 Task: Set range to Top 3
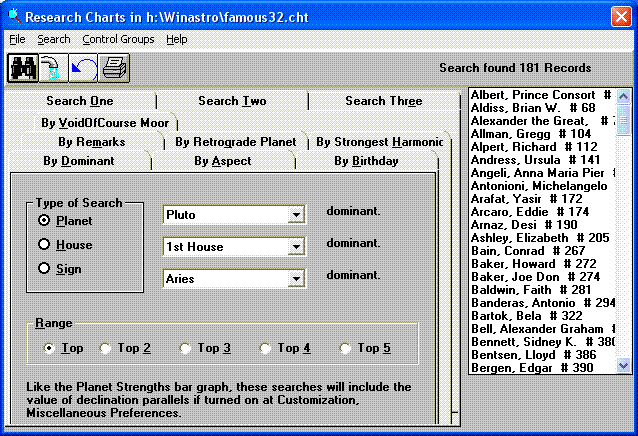(185, 348)
